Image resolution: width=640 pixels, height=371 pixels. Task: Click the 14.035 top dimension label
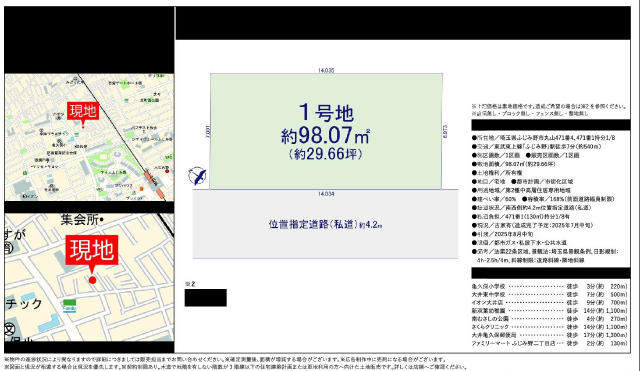pos(326,70)
